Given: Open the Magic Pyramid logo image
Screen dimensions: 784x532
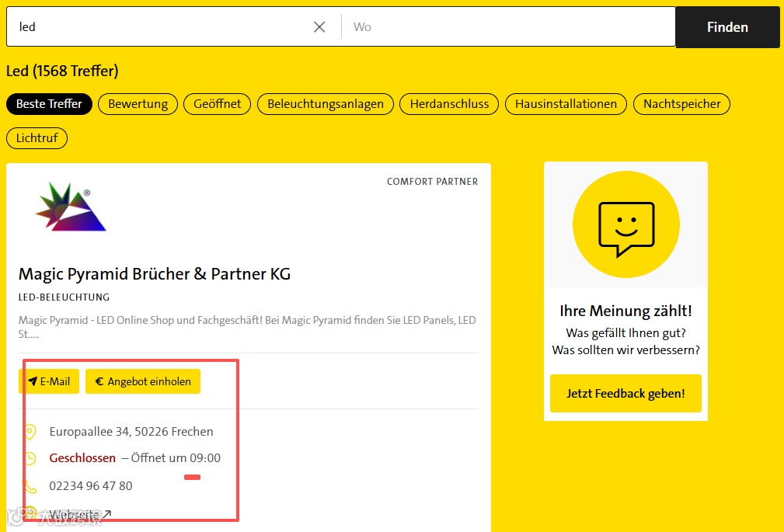Looking at the screenshot, I should 70,207.
